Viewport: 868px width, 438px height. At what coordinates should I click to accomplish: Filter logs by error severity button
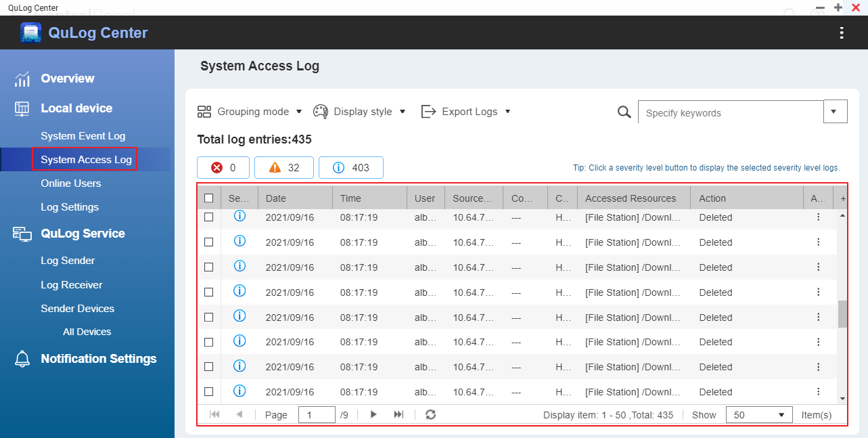(x=223, y=167)
